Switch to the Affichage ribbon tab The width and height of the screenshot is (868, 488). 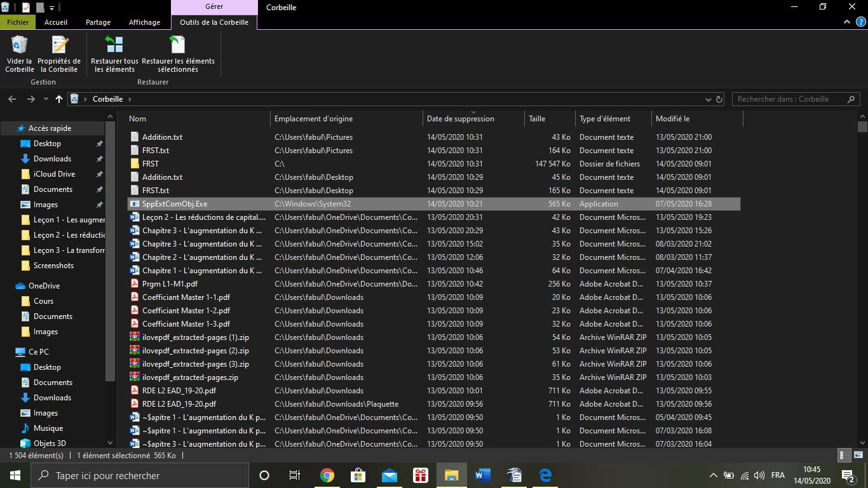[144, 22]
